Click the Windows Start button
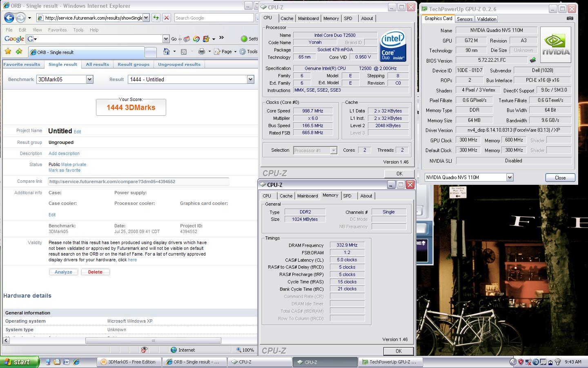Screen dimensions: 588x368 [x=20, y=362]
